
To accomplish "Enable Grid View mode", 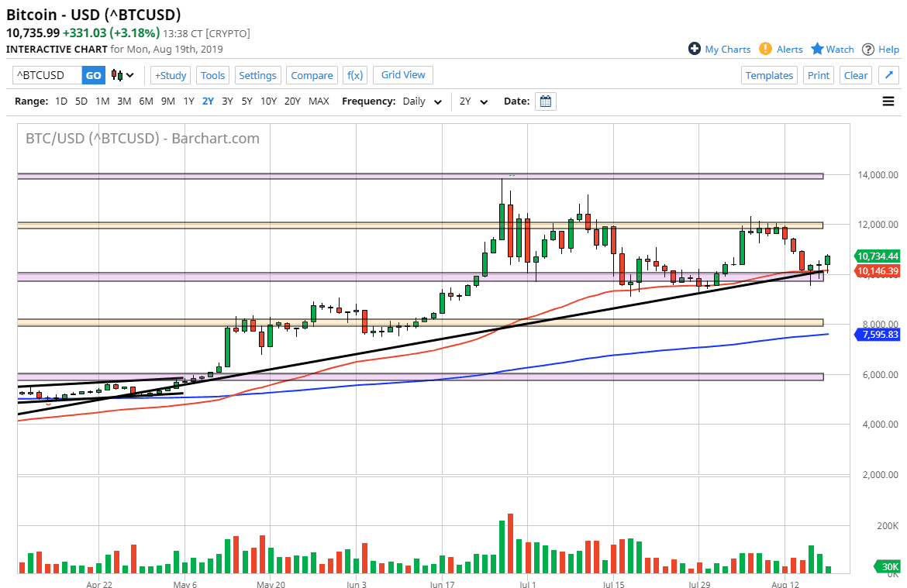I will pos(402,74).
